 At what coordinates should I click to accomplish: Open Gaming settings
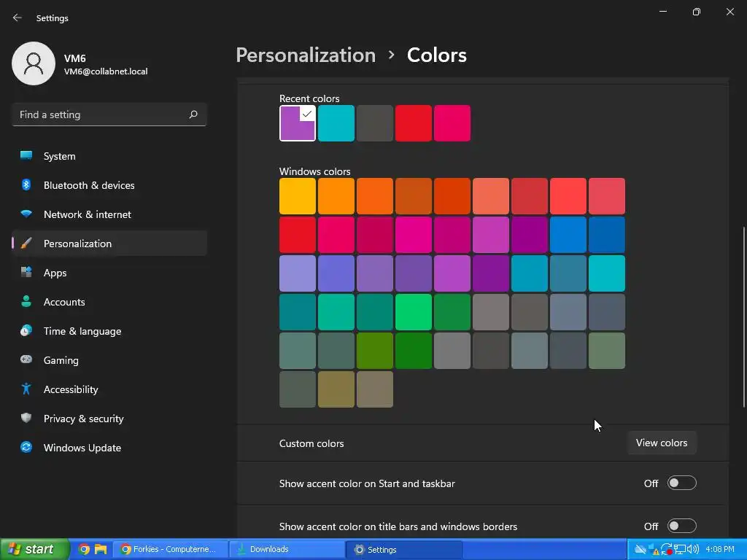[109, 360]
